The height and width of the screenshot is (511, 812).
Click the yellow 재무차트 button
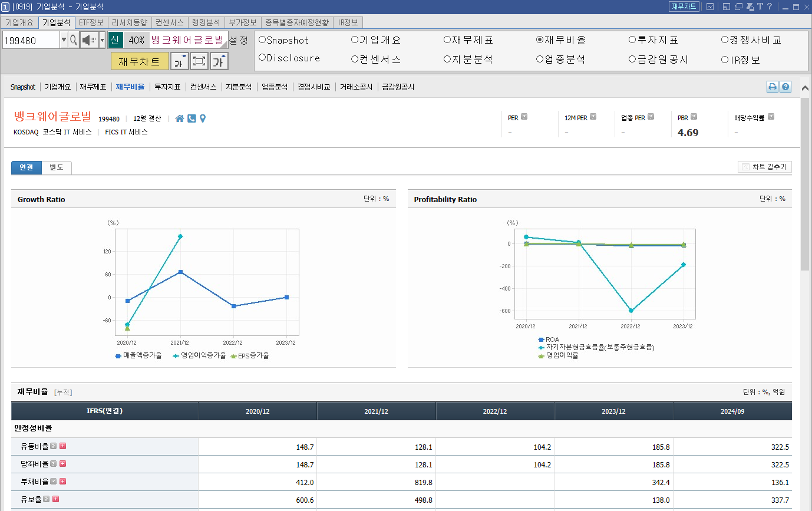139,61
